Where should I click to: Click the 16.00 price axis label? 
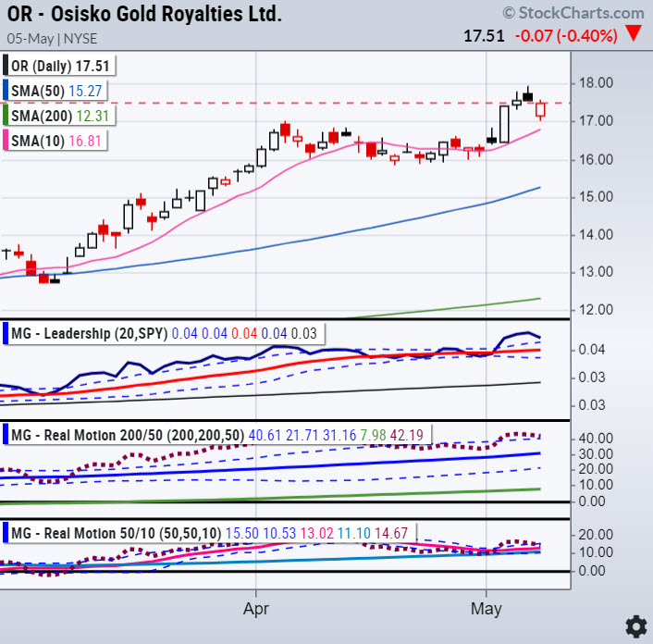coord(596,159)
